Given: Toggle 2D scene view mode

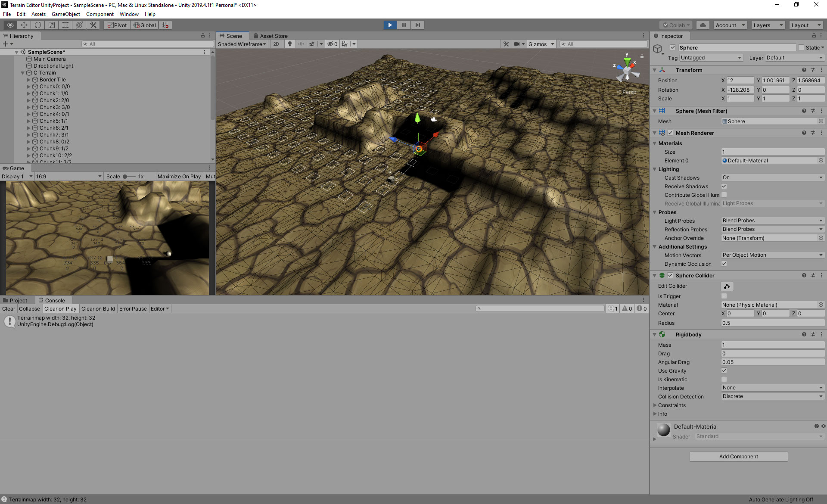Looking at the screenshot, I should (276, 44).
